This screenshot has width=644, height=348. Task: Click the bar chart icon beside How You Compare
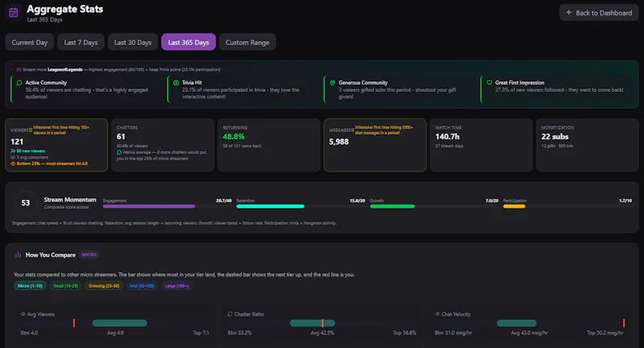[x=18, y=255]
